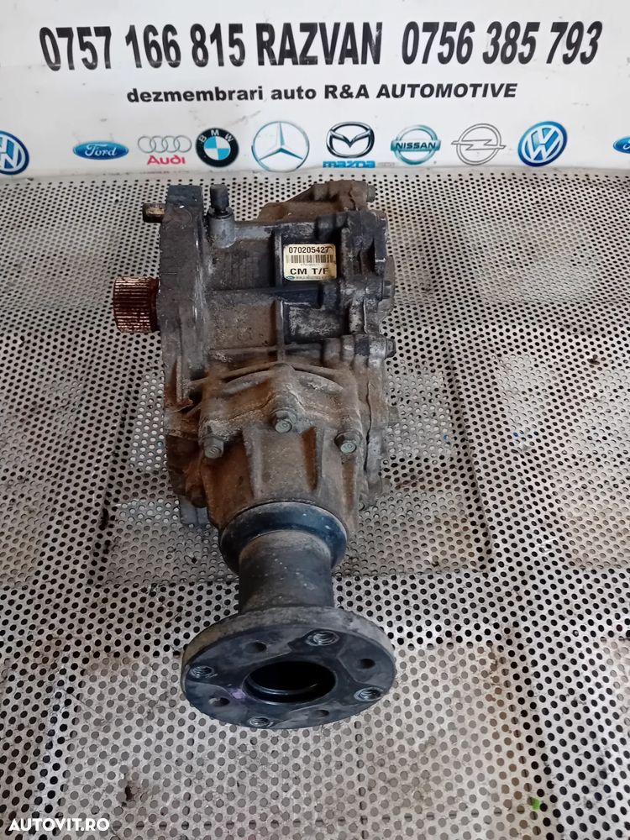Screen dimensions: 630x840
Task: Click the copper splined shaft
Action: (x=135, y=304)
